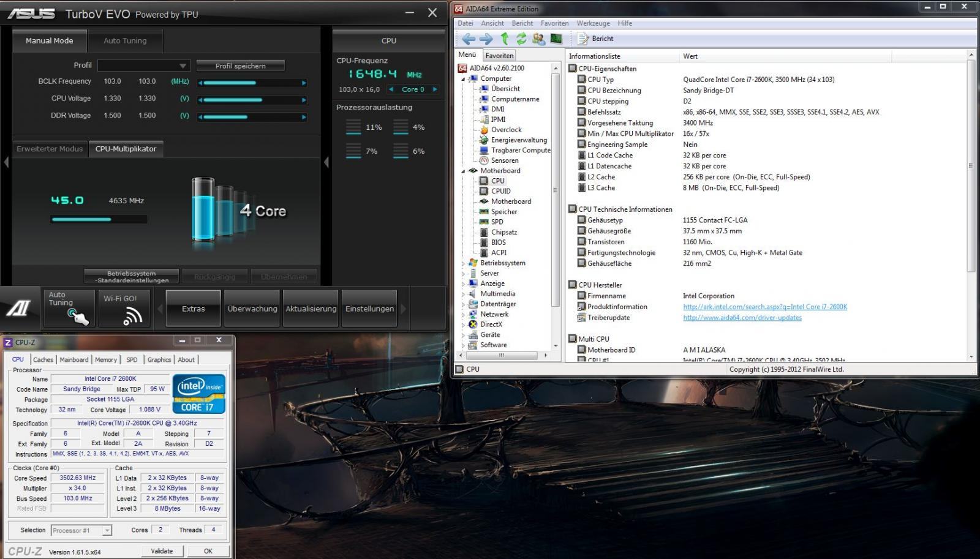Expand the Betriebssystem node in AIDA64

click(463, 263)
